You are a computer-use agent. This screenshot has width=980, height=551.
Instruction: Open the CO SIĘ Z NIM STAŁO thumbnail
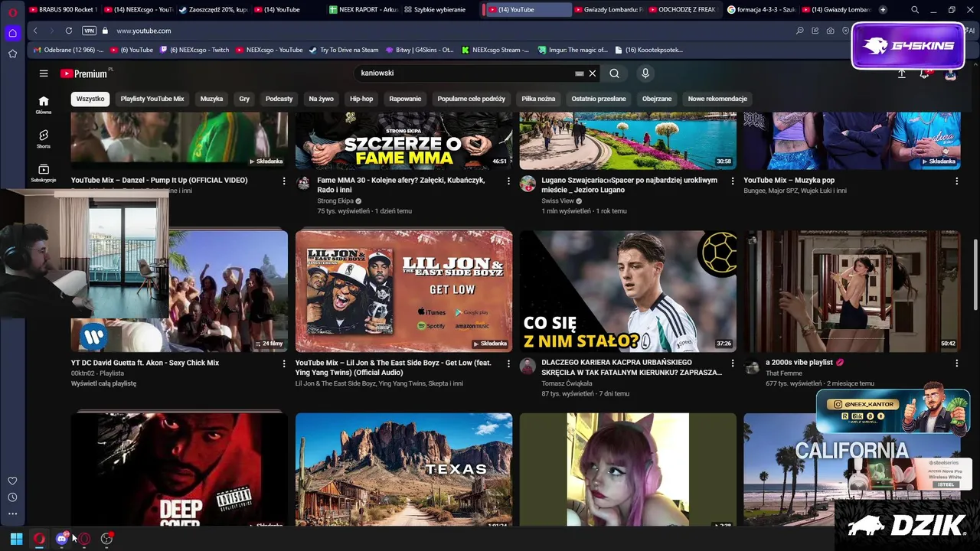click(628, 292)
